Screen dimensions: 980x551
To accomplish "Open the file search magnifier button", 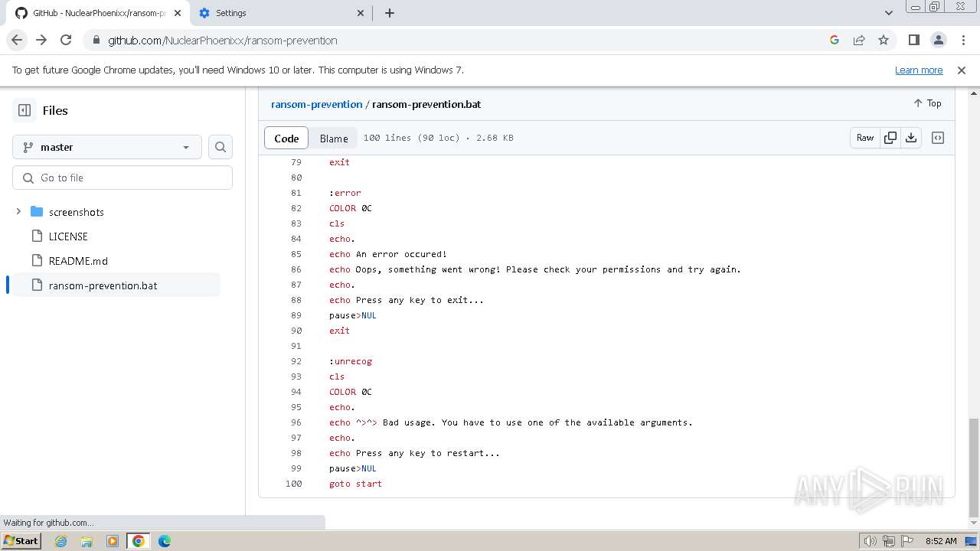I will pyautogui.click(x=220, y=147).
